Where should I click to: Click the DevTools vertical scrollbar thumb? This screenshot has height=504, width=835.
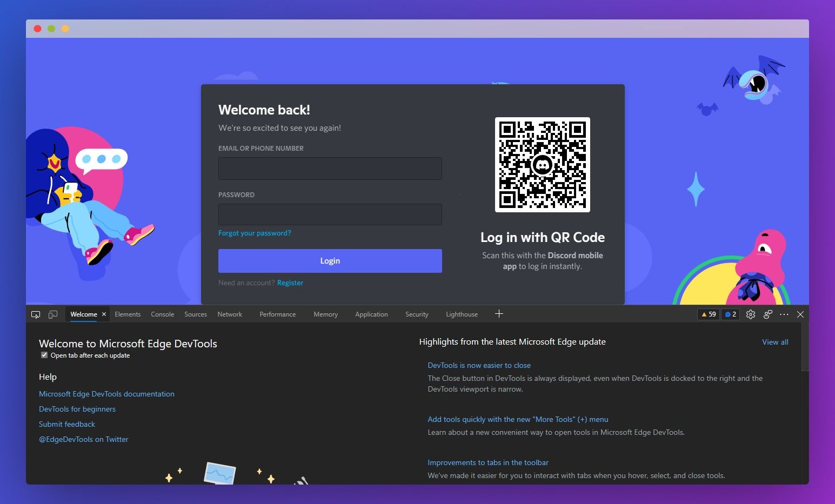[805, 347]
